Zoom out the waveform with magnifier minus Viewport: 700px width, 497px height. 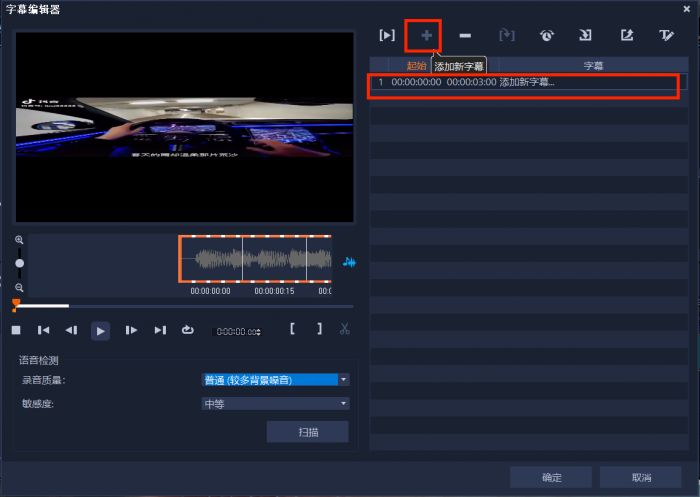(19, 288)
